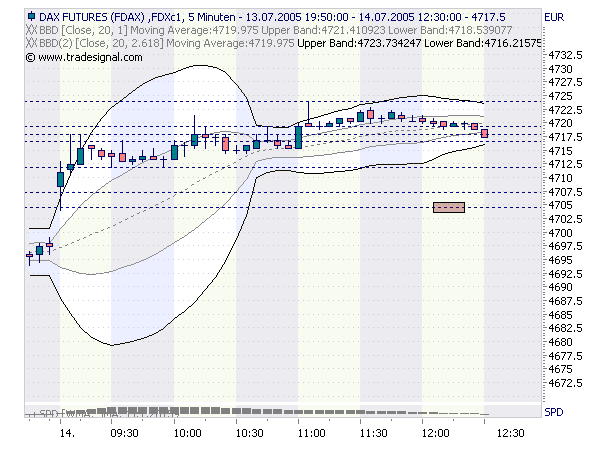Click the 4710 price axis label

pyautogui.click(x=561, y=178)
